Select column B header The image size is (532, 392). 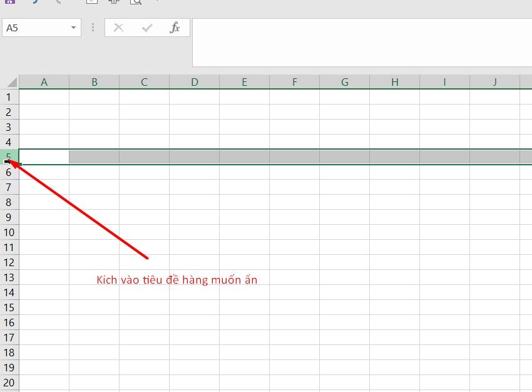(x=94, y=82)
